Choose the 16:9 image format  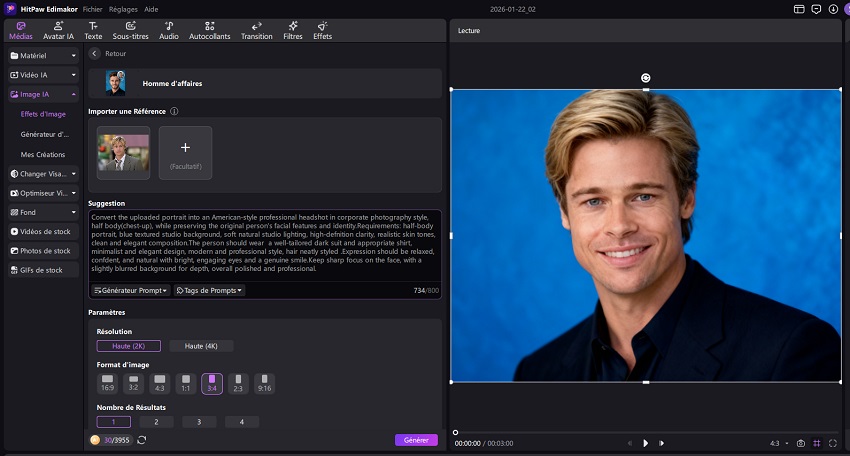click(x=108, y=382)
